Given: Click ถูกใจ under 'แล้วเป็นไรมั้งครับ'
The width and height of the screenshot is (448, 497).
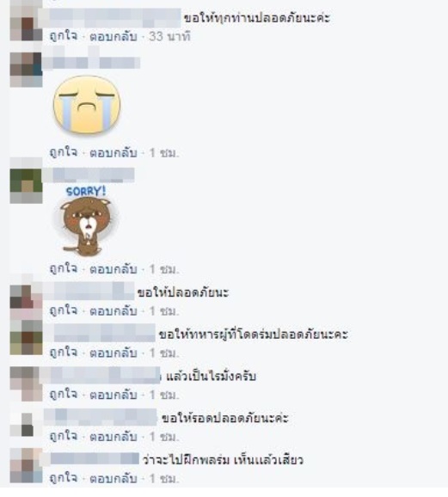Looking at the screenshot, I should 64,395.
